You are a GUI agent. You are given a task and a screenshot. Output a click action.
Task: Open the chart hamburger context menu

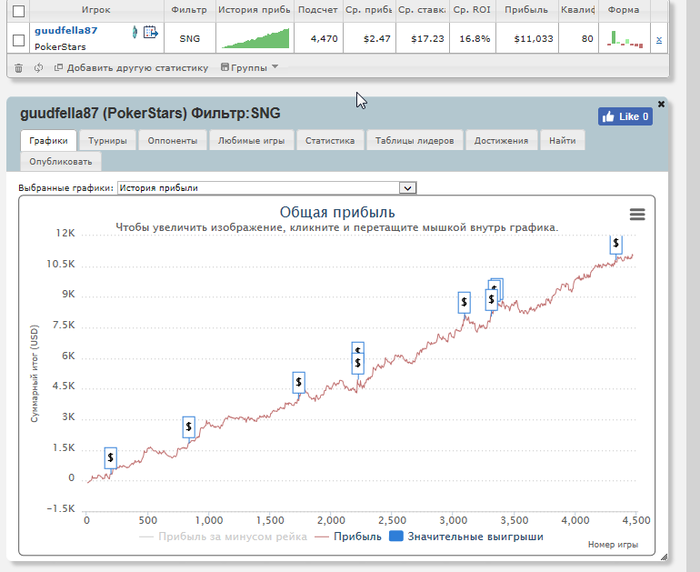point(637,214)
